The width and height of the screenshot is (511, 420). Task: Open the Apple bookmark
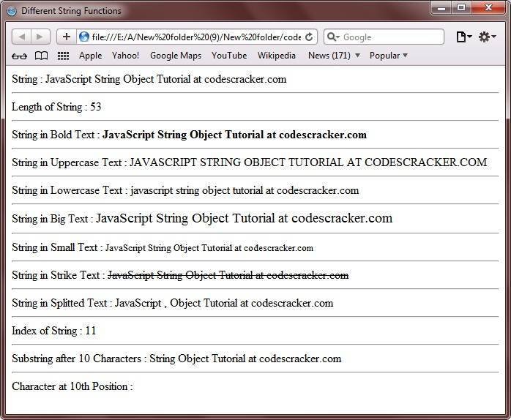(90, 56)
